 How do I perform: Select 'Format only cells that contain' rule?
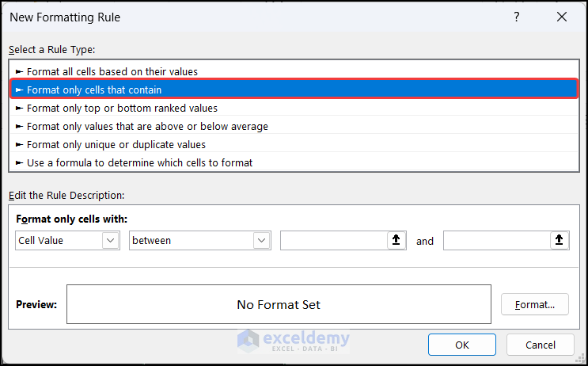(x=94, y=90)
